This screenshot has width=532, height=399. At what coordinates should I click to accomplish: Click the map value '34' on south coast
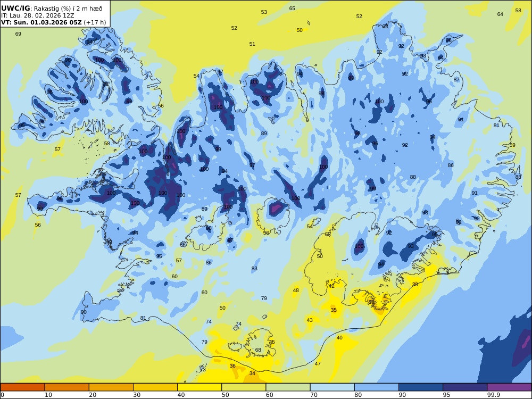click(x=252, y=373)
